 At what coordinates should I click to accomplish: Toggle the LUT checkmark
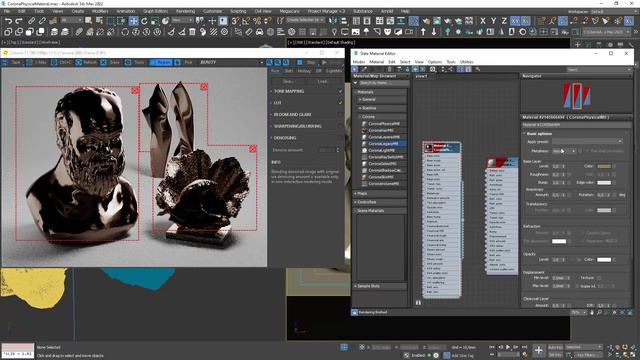(340, 103)
